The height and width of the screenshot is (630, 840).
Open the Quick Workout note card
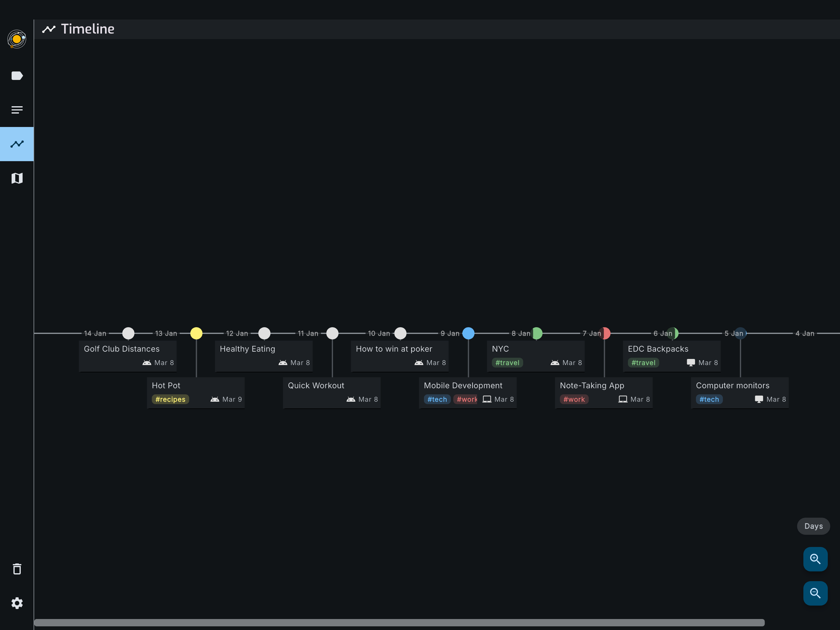pos(332,393)
